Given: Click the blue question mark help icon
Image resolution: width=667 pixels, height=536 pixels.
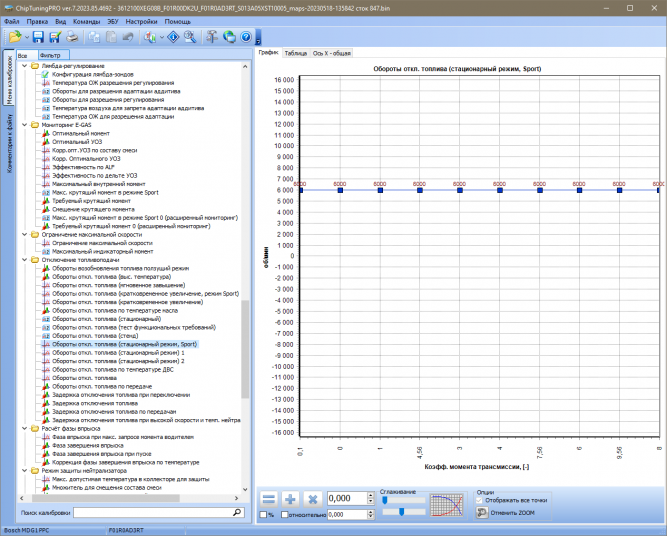Looking at the screenshot, I should coord(246,37).
